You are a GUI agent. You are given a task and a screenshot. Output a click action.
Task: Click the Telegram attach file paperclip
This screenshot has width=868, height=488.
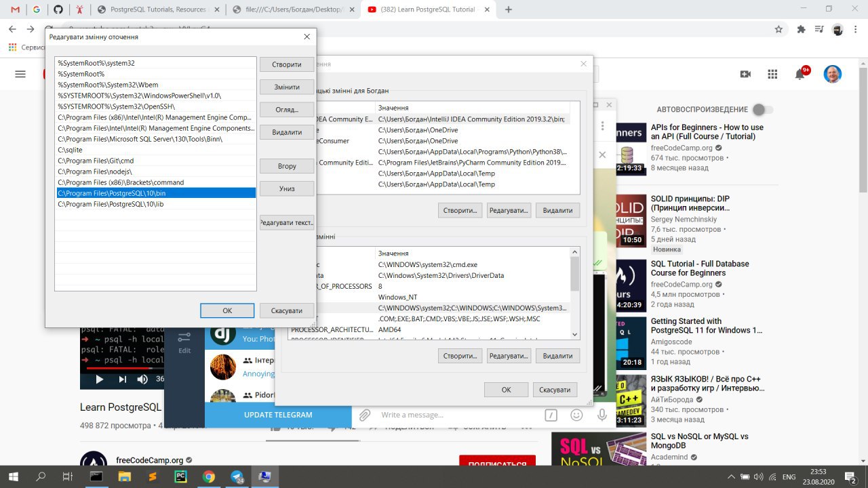point(364,415)
